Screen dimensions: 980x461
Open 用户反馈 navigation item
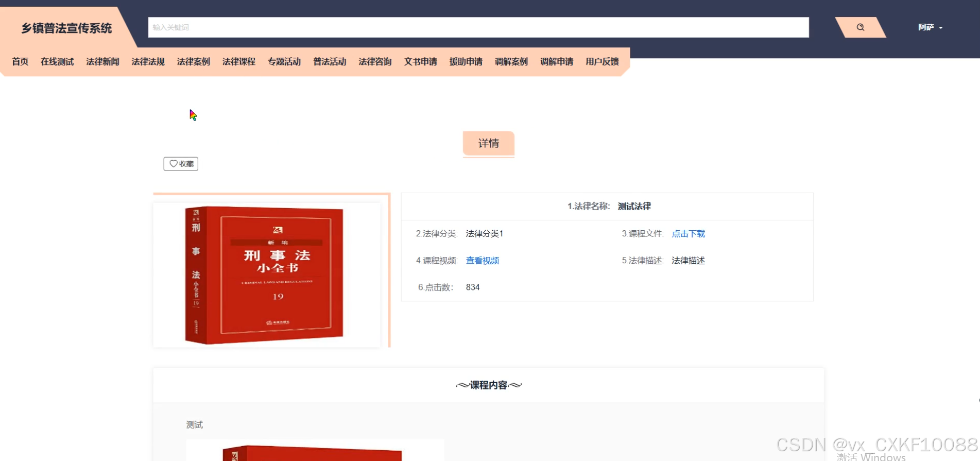coord(602,62)
